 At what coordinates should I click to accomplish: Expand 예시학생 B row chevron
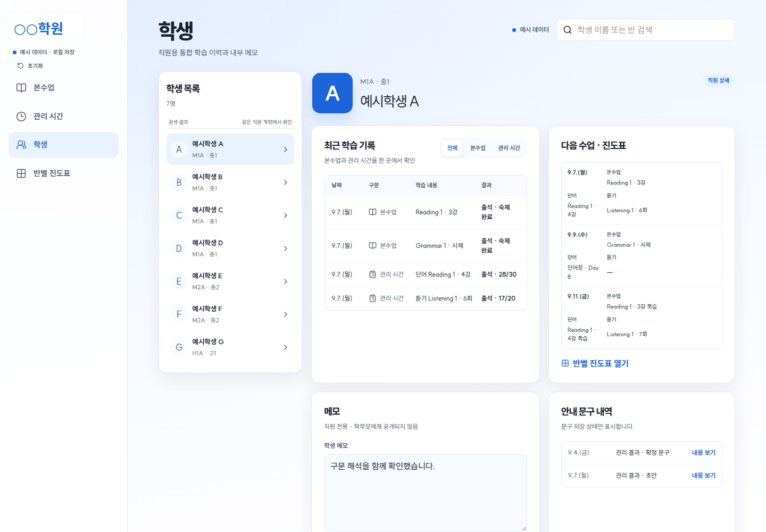(286, 182)
